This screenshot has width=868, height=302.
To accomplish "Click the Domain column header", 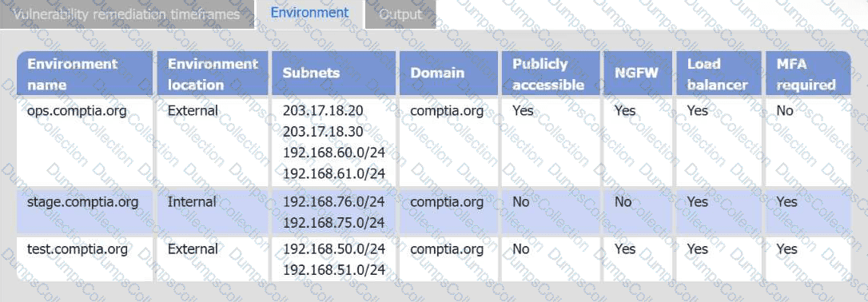I will click(448, 74).
